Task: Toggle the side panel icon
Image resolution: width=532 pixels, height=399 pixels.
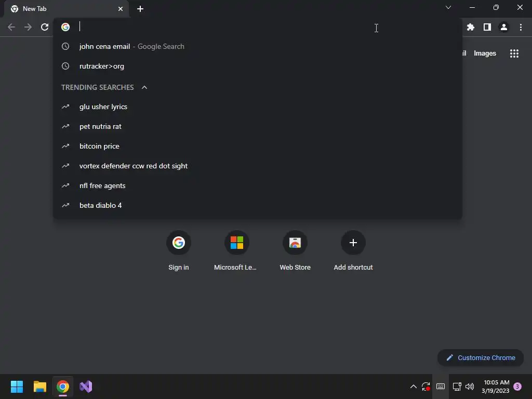Action: pyautogui.click(x=487, y=27)
